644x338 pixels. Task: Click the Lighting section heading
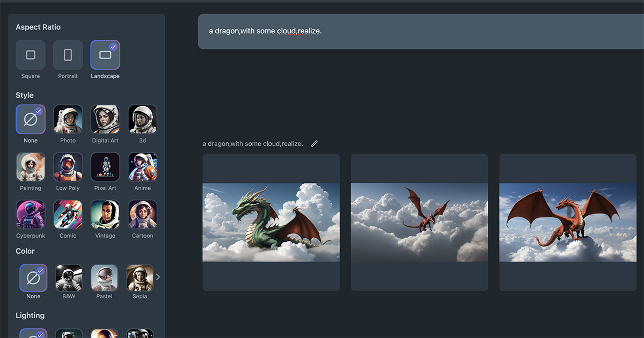tap(30, 315)
